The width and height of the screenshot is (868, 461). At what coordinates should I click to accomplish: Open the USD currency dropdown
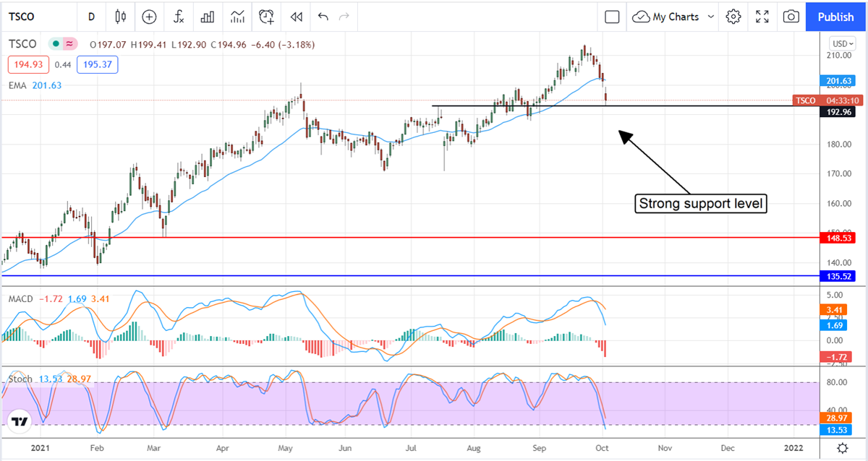(x=843, y=43)
